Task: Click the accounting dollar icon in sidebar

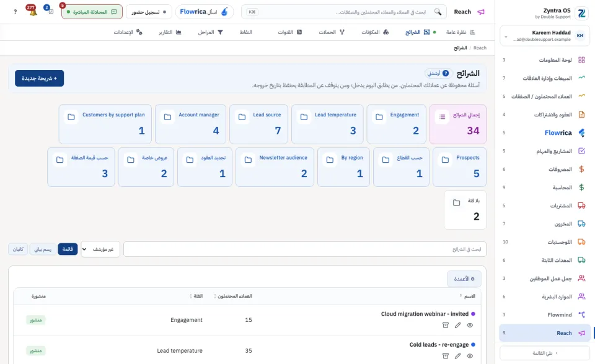Action: coord(581,188)
